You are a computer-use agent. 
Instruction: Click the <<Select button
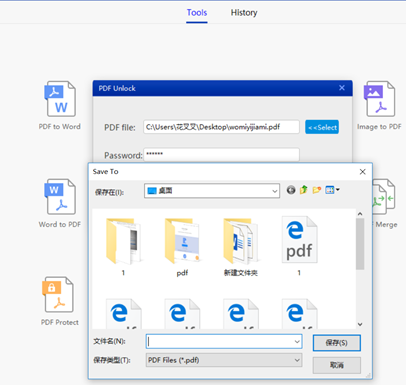pyautogui.click(x=322, y=127)
